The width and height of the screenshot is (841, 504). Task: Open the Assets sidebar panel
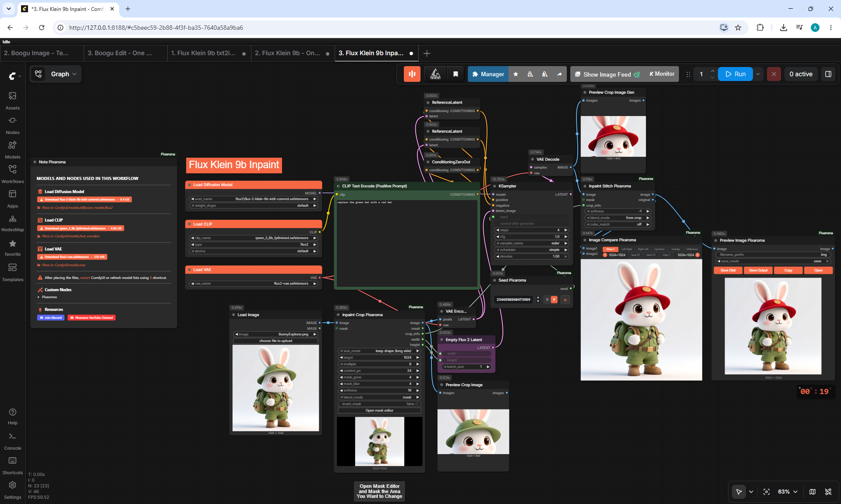[x=12, y=101]
